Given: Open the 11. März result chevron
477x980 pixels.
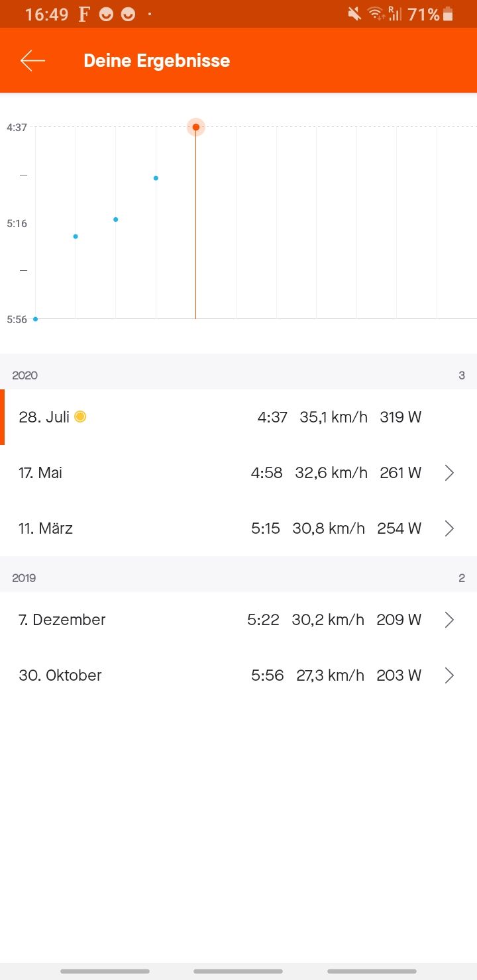Looking at the screenshot, I should pos(449,528).
